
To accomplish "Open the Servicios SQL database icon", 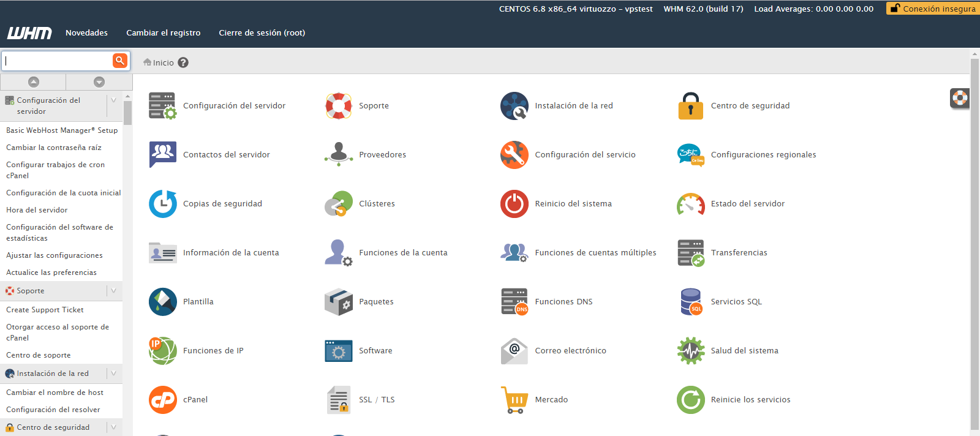I will coord(691,302).
